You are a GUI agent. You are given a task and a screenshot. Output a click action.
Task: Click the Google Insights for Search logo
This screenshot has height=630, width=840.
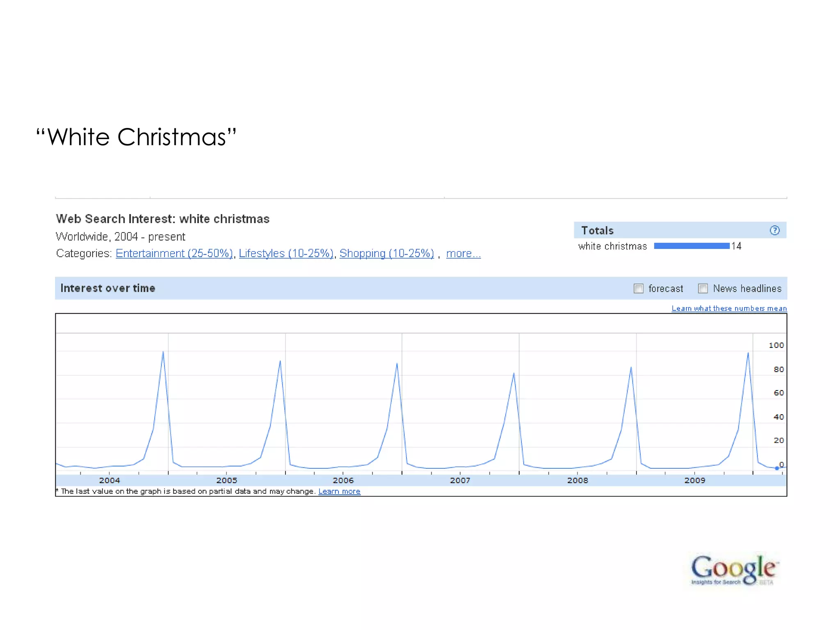pyautogui.click(x=734, y=569)
